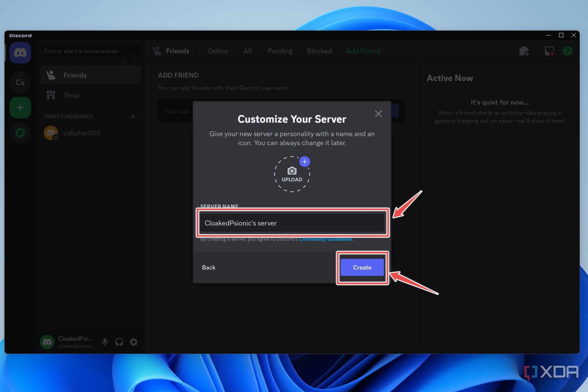The width and height of the screenshot is (588, 392).
Task: Open Discord help with the question mark icon
Action: [567, 51]
